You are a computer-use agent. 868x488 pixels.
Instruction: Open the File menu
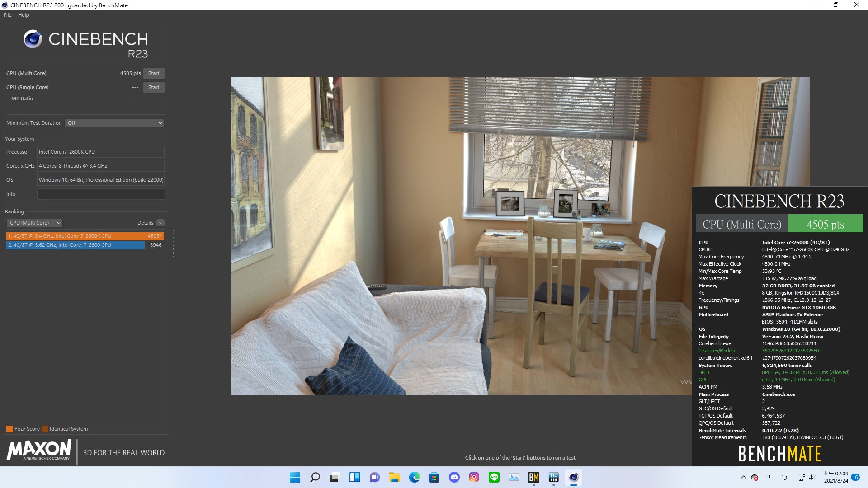point(8,15)
